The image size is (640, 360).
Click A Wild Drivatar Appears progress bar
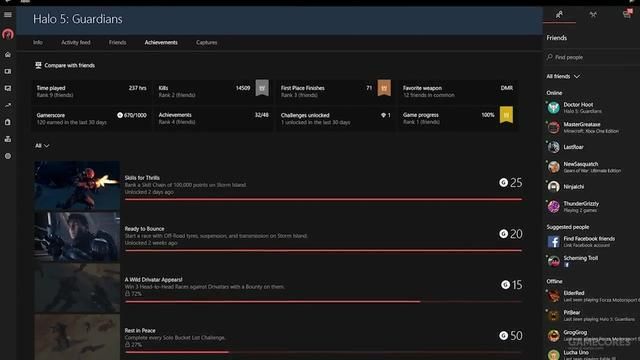coord(323,302)
